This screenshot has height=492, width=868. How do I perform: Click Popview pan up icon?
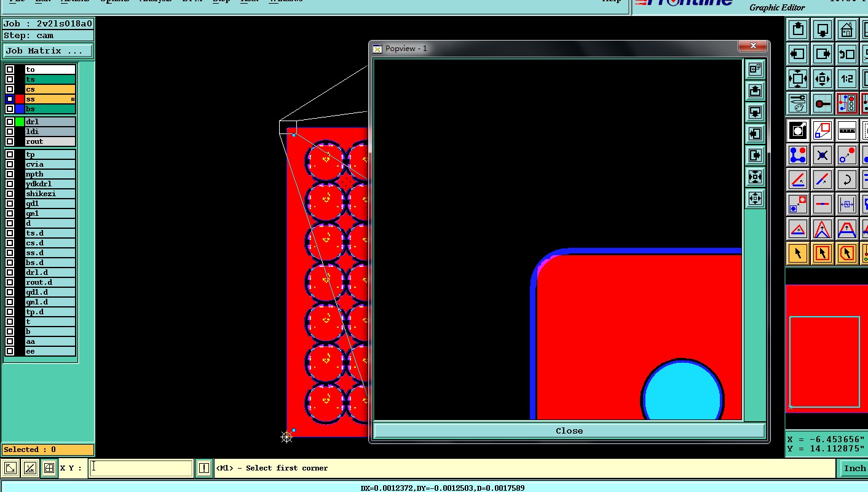755,90
